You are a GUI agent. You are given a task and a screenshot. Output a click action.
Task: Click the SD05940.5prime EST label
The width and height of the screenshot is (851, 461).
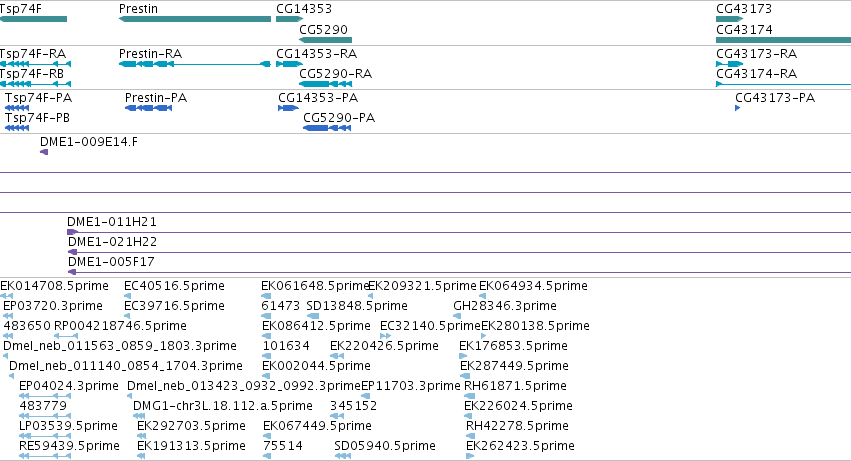tap(385, 446)
